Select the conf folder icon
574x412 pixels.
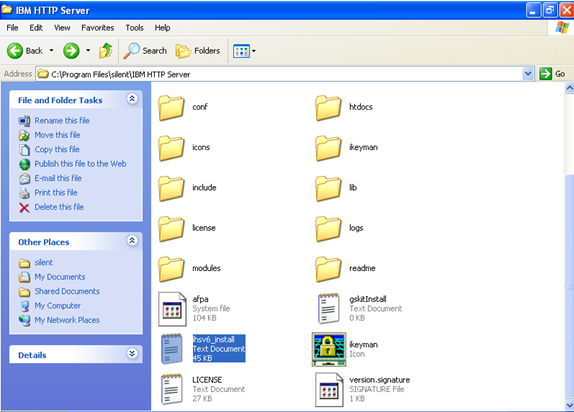(171, 108)
